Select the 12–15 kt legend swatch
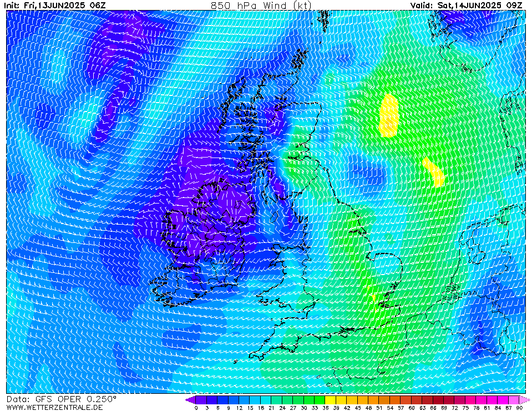532x411 pixels. [x=244, y=400]
